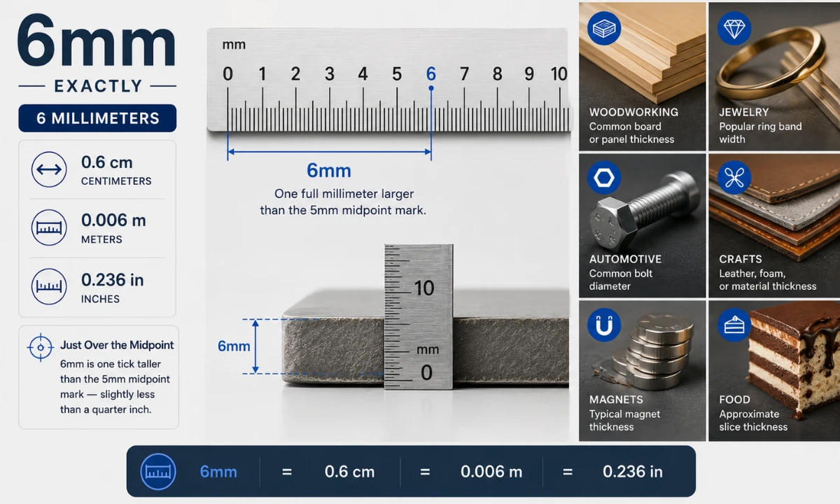This screenshot has width=840, height=504.
Task: Click 0.6 cm in the bottom conversion bar
Action: [x=350, y=472]
